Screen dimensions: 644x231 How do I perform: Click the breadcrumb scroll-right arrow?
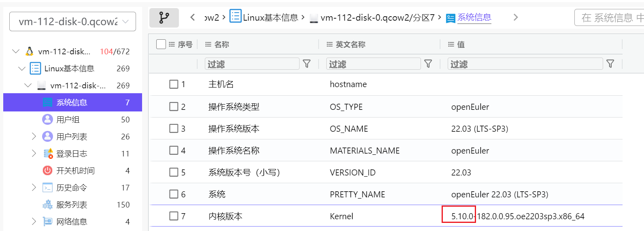coord(516,17)
